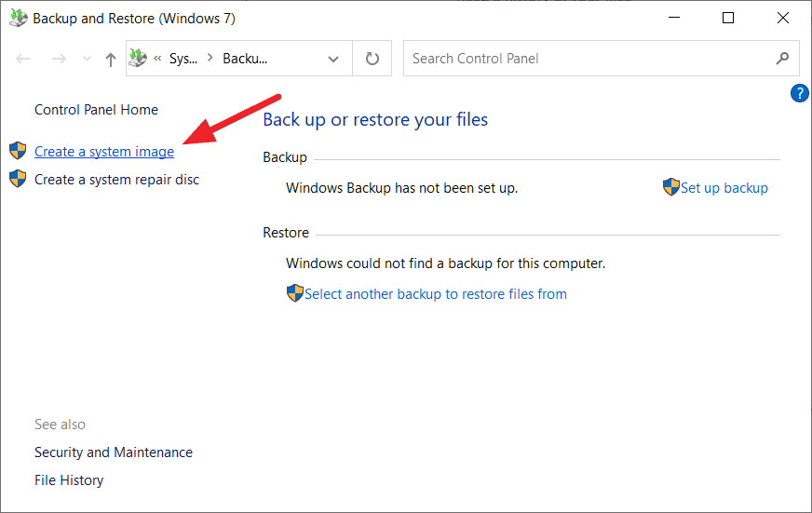Go to Control Panel Home
The width and height of the screenshot is (812, 513).
point(96,110)
